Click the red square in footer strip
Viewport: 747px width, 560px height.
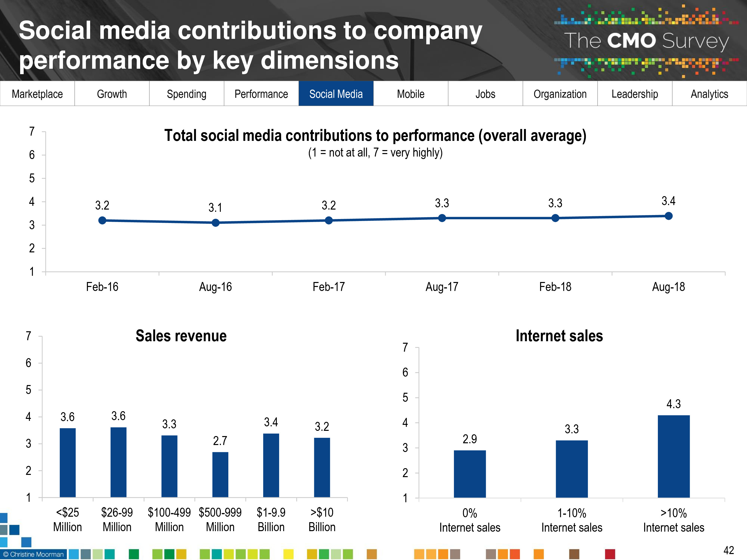tap(610, 554)
